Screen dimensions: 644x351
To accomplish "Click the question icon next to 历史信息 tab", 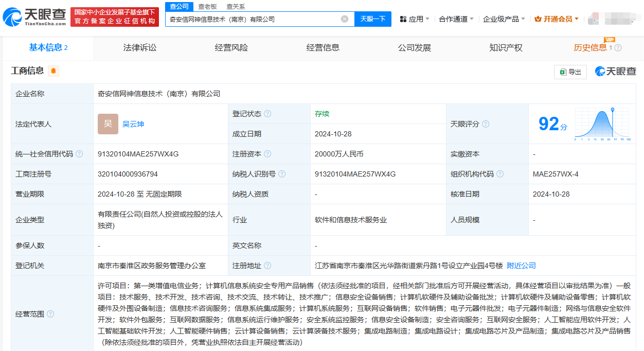I will (x=618, y=48).
